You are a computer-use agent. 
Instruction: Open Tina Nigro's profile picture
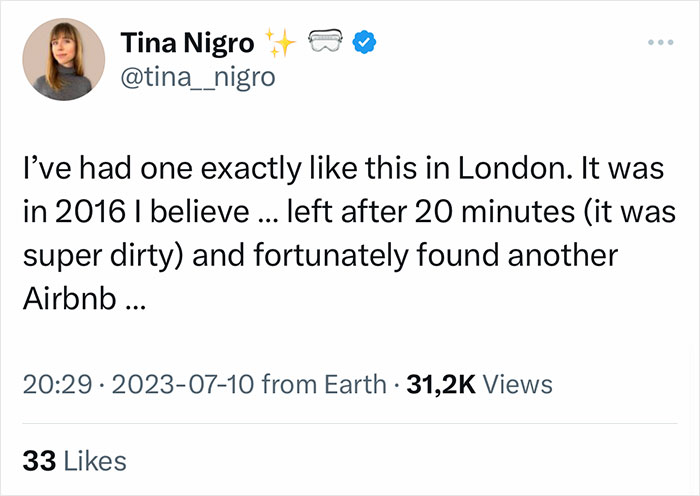tap(63, 59)
